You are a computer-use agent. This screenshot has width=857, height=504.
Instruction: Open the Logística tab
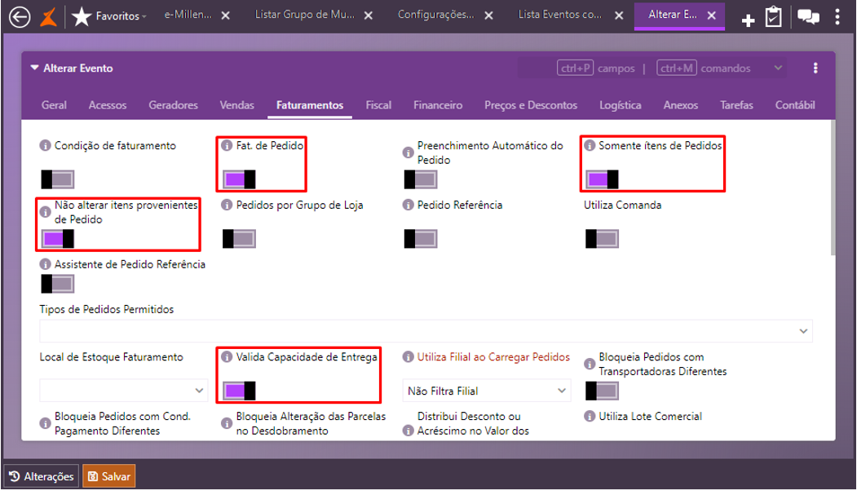coord(621,105)
